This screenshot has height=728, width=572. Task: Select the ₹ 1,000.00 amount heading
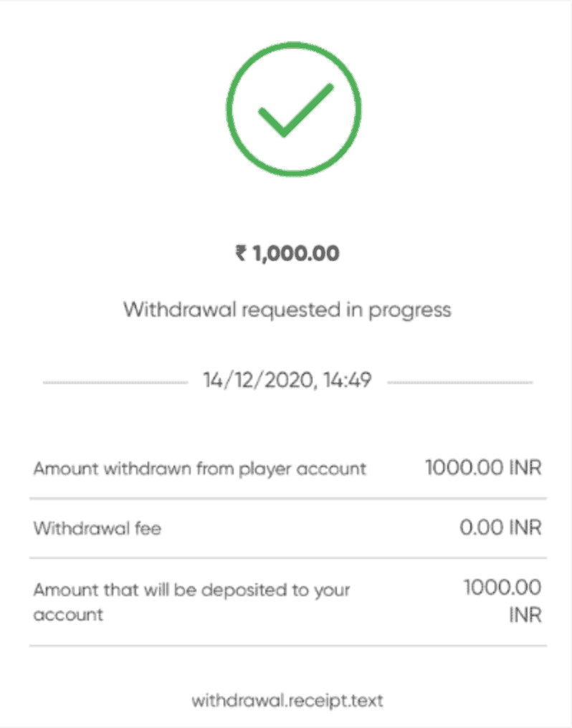coord(287,254)
